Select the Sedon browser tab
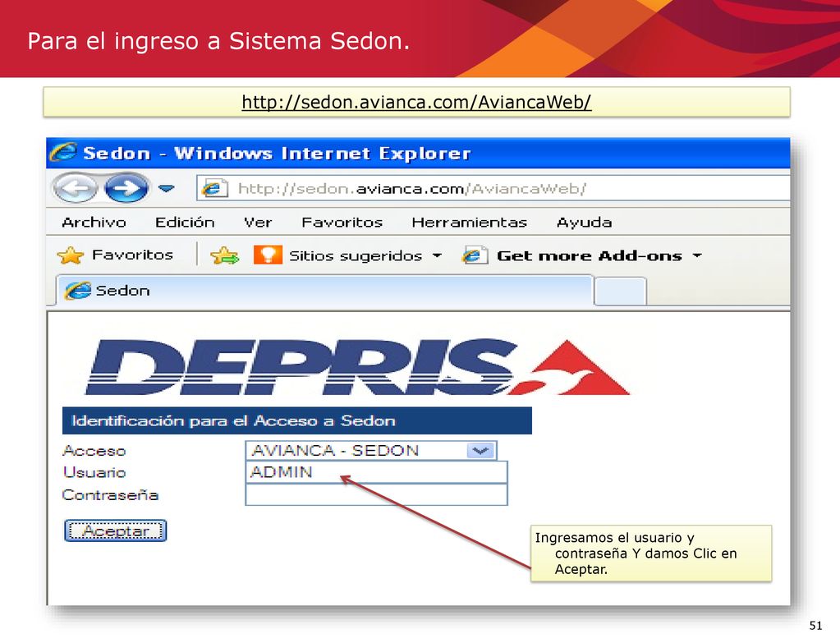 click(324, 291)
